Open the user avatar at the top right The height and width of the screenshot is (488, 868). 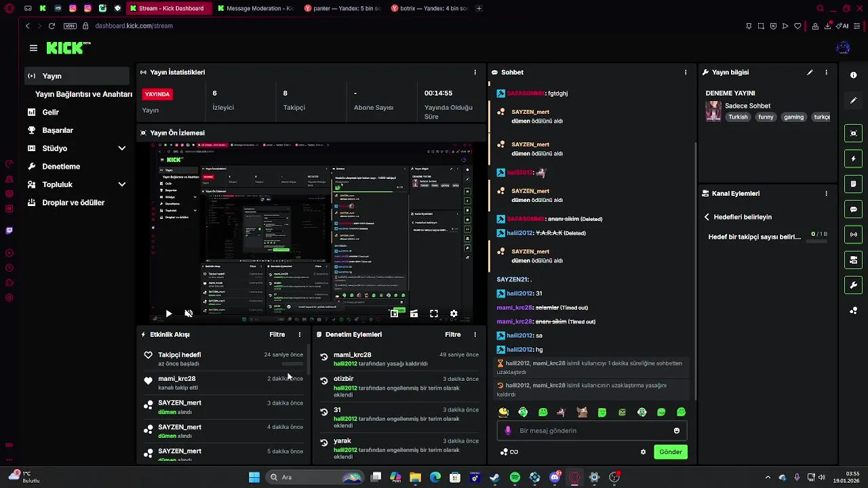(x=843, y=47)
